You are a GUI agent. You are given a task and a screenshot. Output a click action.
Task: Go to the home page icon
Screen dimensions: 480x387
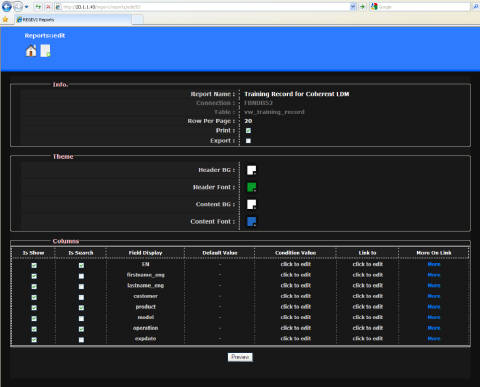coord(31,51)
